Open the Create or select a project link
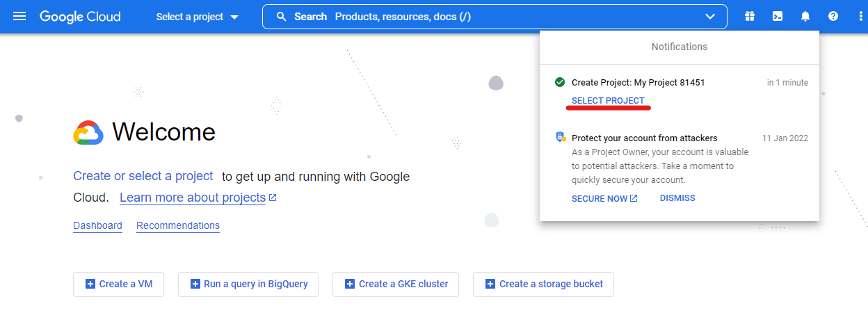Image resolution: width=868 pixels, height=313 pixels. click(x=143, y=176)
